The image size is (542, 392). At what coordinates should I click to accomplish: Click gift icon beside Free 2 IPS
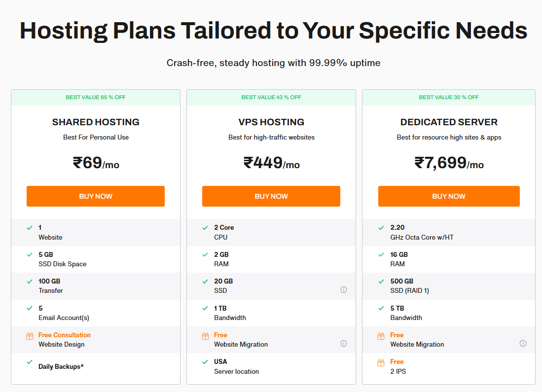[x=381, y=363]
